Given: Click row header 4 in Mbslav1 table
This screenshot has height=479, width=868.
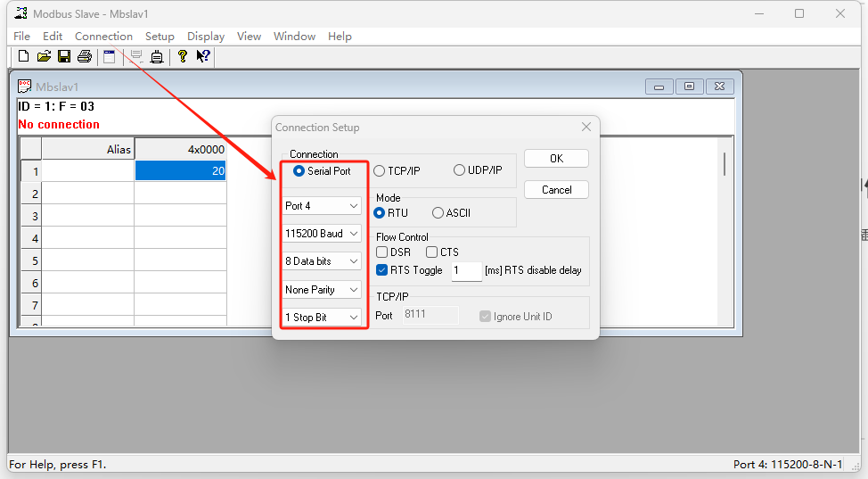Looking at the screenshot, I should click(x=31, y=238).
